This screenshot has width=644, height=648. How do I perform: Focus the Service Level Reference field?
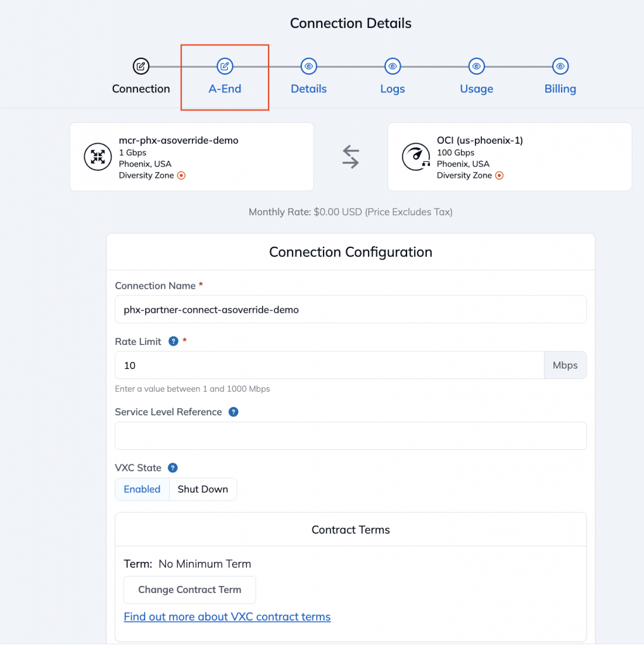pyautogui.click(x=351, y=436)
